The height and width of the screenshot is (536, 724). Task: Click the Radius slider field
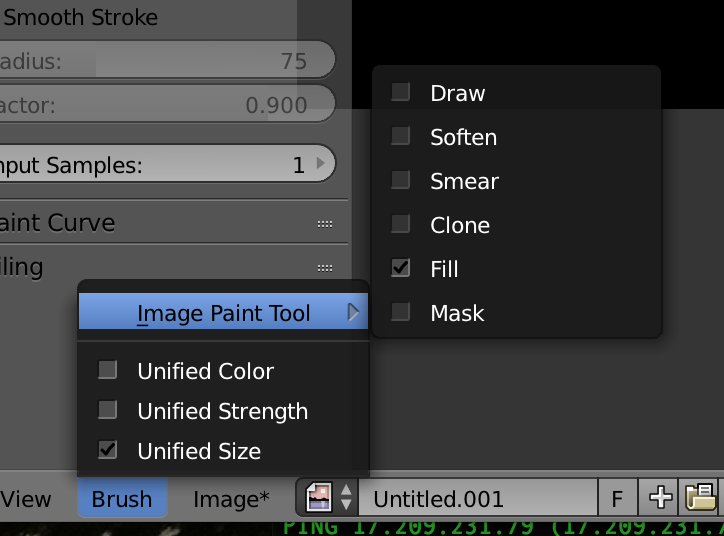tap(167, 60)
